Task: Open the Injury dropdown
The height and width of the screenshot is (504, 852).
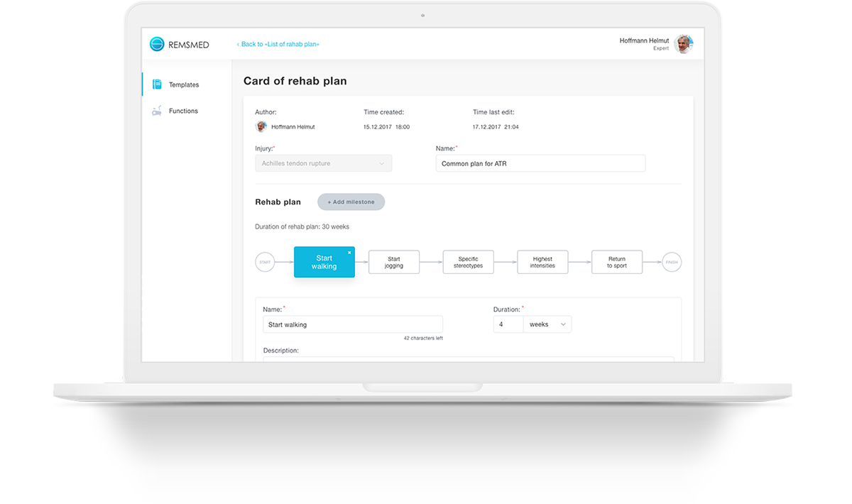Action: 323,163
